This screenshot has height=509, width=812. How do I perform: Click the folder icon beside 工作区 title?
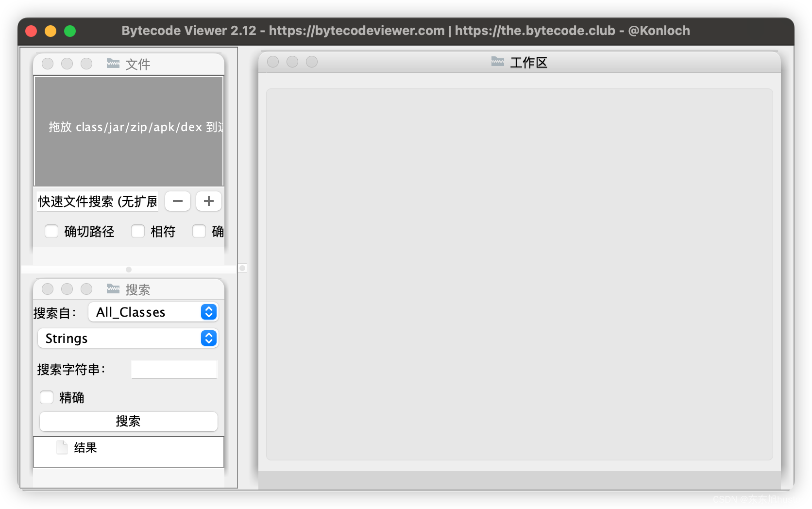pos(498,61)
